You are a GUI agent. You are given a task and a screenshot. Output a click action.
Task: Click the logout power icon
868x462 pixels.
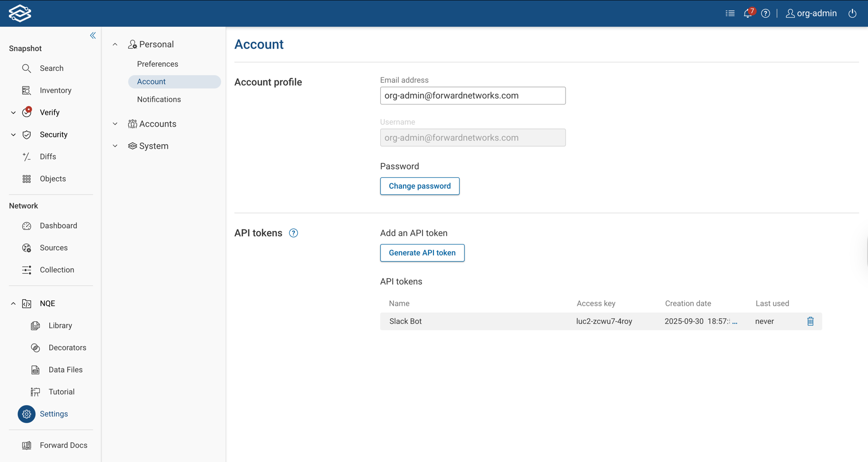[852, 13]
